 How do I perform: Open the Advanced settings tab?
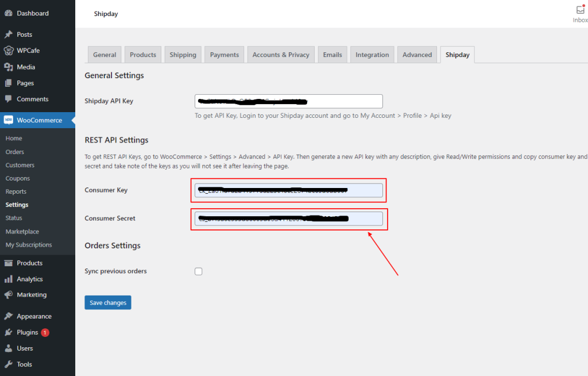[x=417, y=55]
